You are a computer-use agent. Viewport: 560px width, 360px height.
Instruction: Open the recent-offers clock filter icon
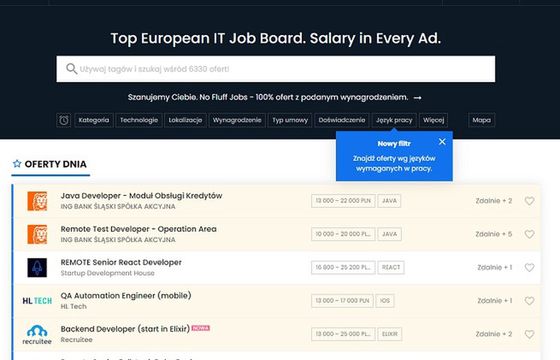pyautogui.click(x=64, y=120)
